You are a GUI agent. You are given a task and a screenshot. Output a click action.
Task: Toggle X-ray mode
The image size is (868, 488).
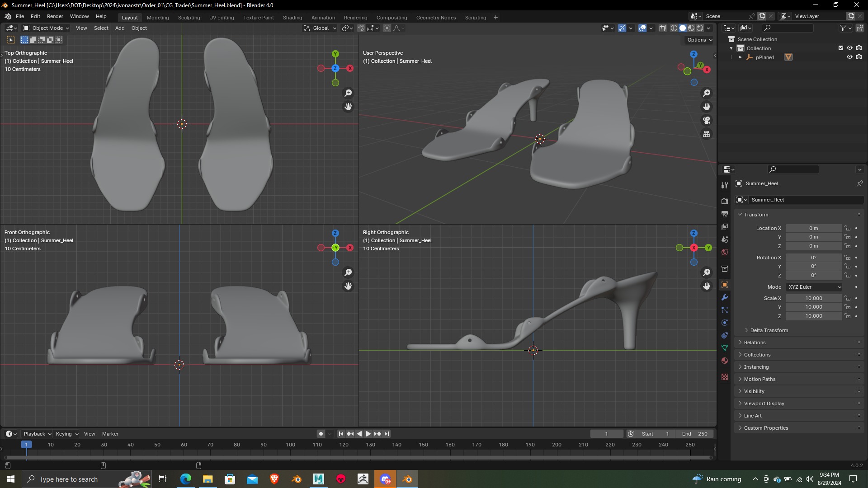[x=662, y=28]
